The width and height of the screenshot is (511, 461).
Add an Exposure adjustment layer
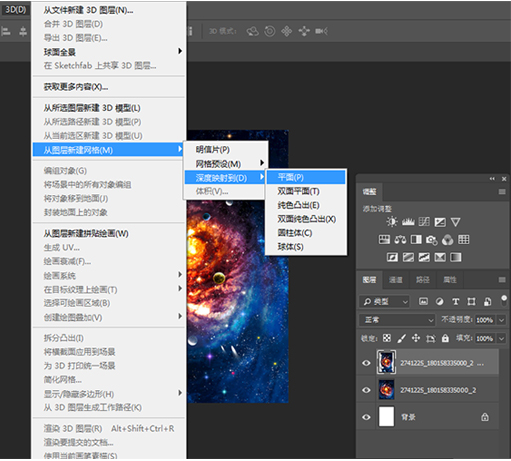tap(440, 222)
